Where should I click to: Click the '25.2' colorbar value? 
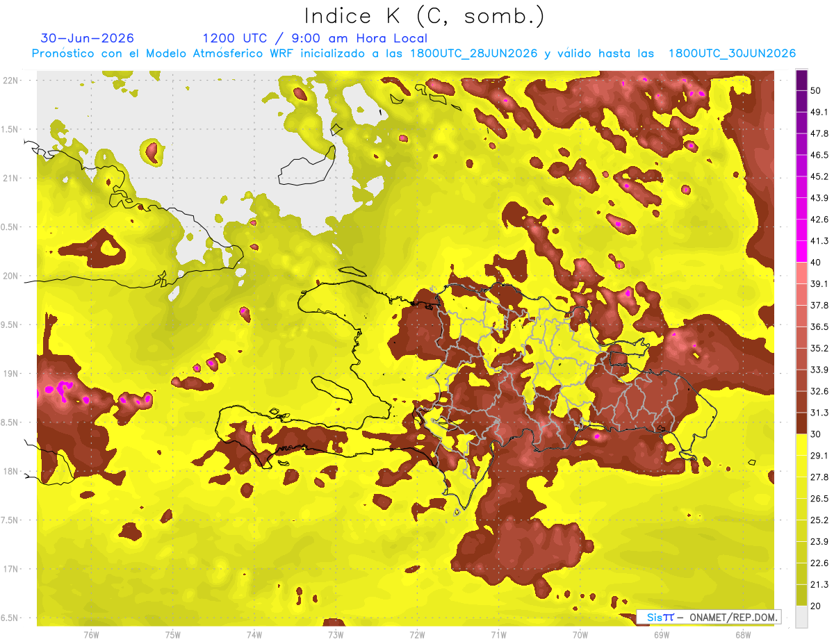click(x=819, y=520)
